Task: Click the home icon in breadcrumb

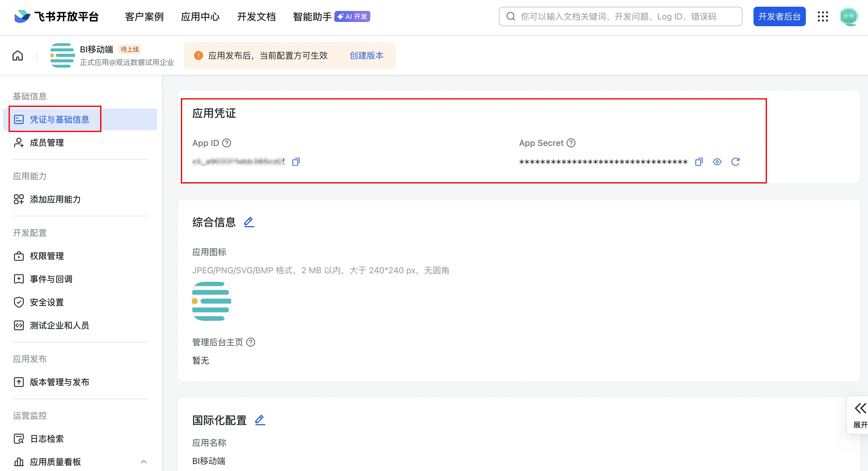Action: pos(18,56)
